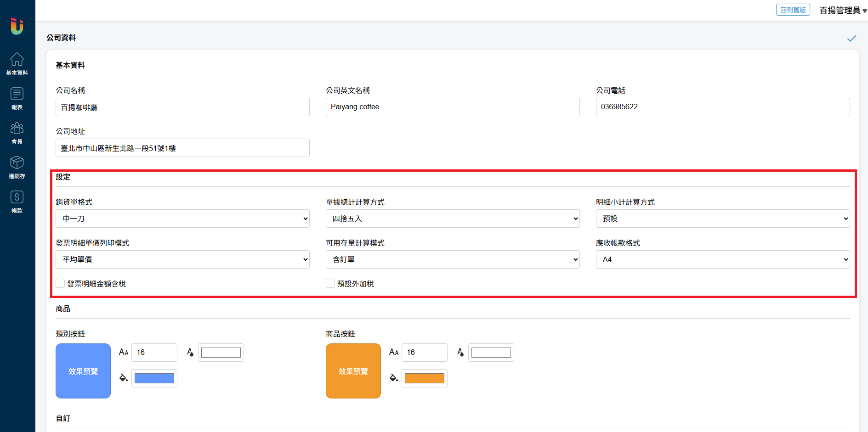This screenshot has width=868, height=432.
Task: Open the 百揚管理員 user menu
Action: (x=843, y=10)
